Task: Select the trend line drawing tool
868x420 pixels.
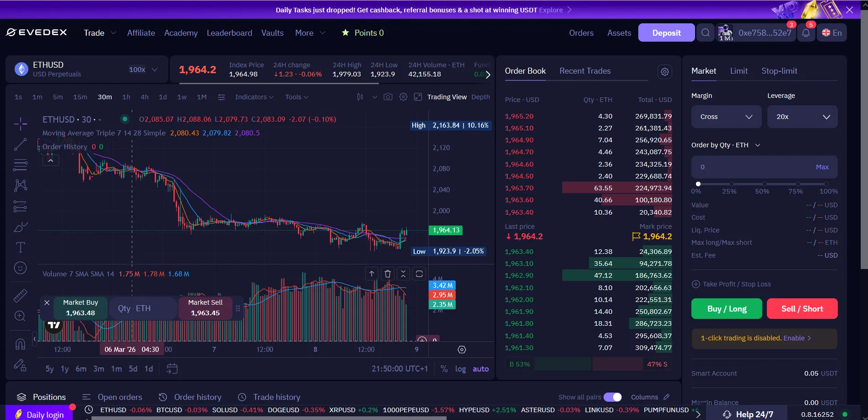Action: pyautogui.click(x=20, y=145)
